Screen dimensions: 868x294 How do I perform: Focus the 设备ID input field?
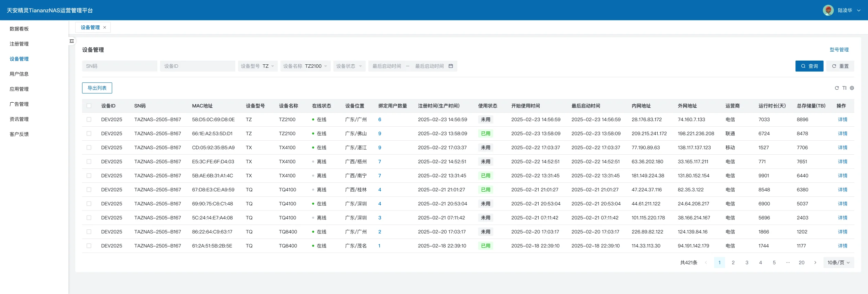[198, 66]
